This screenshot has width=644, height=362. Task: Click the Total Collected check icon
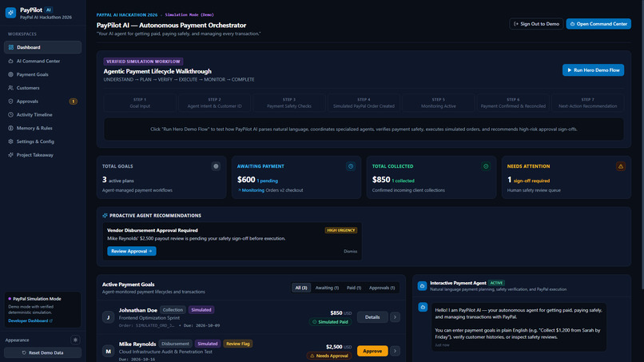pos(486,166)
